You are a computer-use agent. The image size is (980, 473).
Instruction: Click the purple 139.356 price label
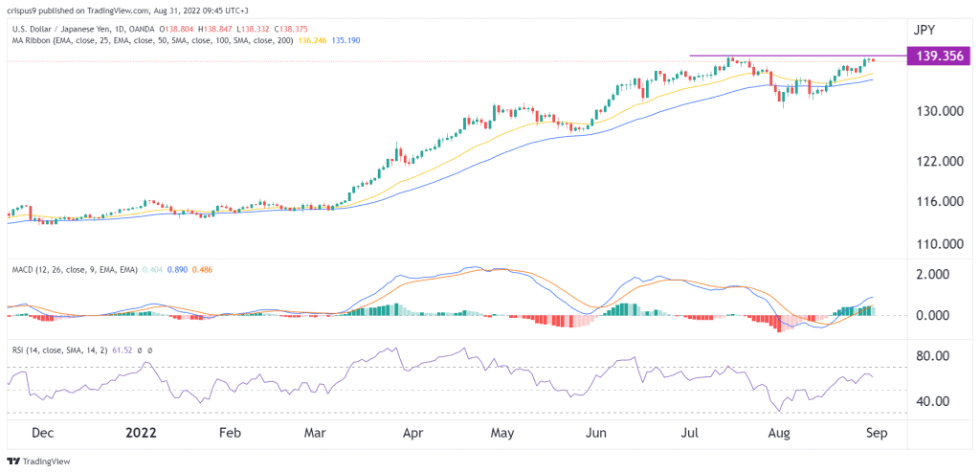pyautogui.click(x=939, y=56)
